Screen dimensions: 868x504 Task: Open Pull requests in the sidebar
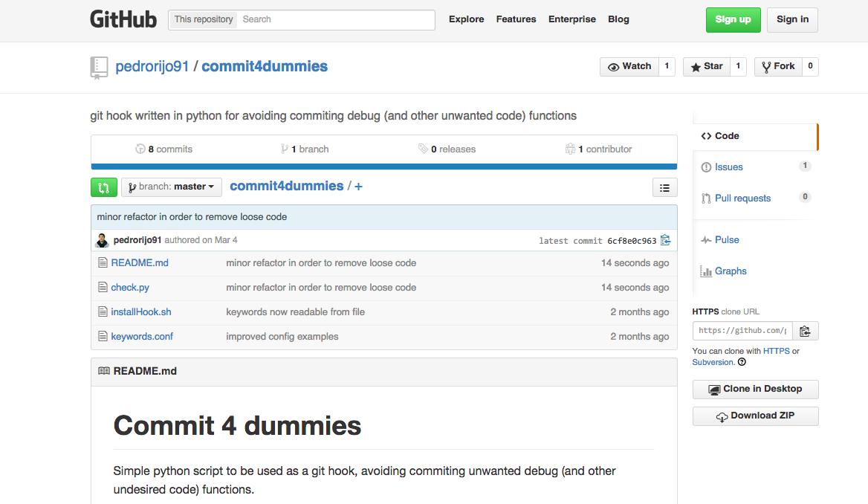click(x=754, y=198)
